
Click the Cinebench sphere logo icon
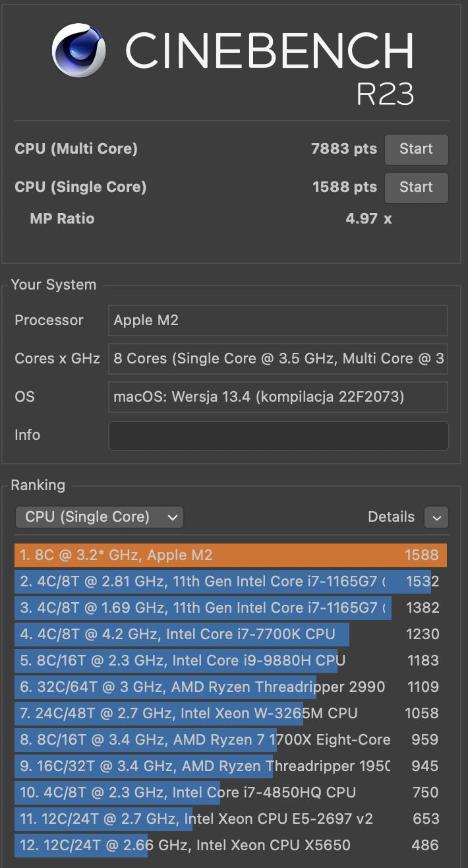[x=79, y=50]
